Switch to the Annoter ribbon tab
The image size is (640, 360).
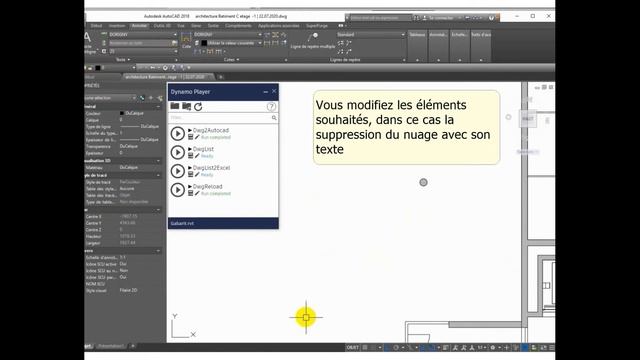pos(139,26)
